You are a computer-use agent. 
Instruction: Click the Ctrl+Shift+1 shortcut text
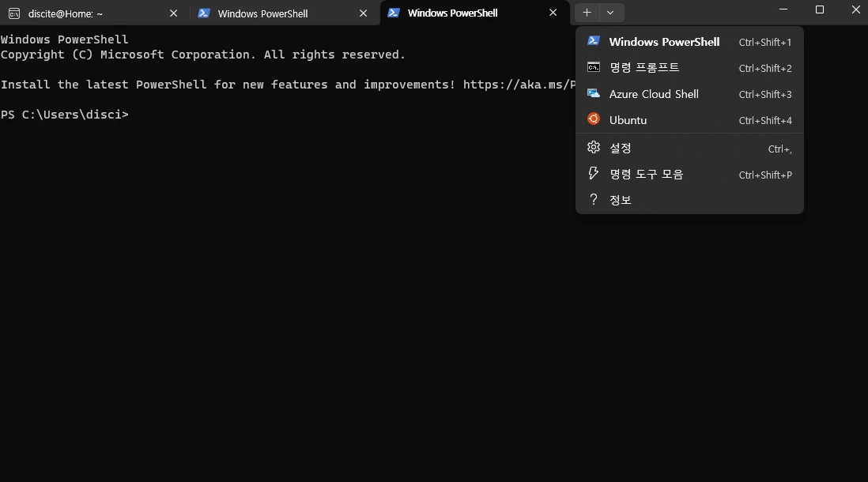pos(765,42)
